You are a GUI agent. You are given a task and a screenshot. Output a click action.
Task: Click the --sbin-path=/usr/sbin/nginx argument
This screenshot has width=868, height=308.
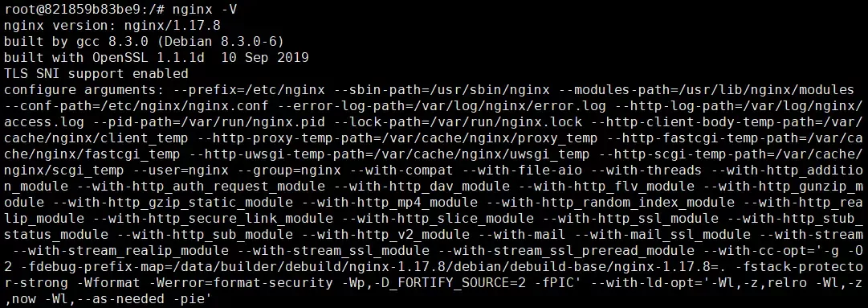441,90
